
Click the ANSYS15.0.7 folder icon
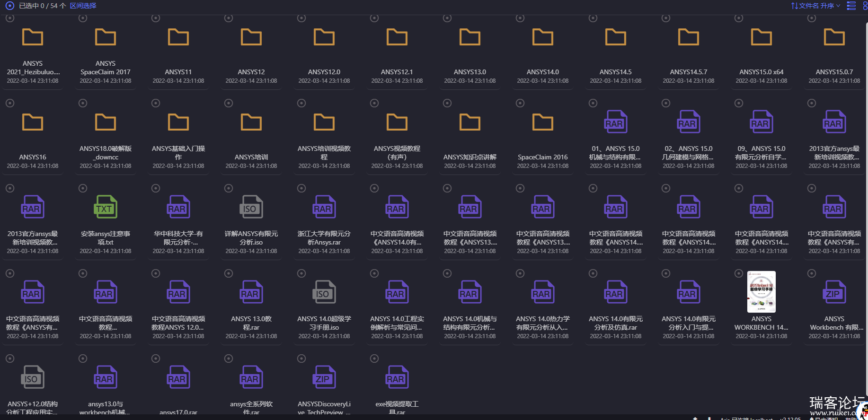(x=834, y=37)
